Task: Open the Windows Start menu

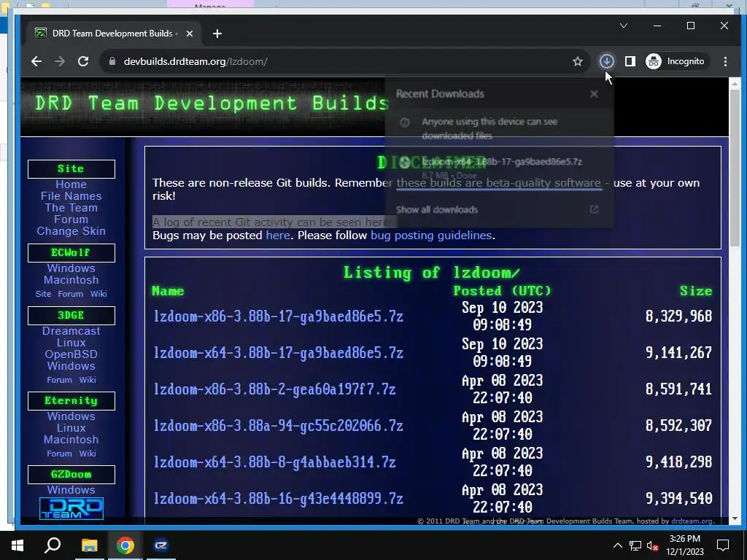Action: click(x=18, y=545)
